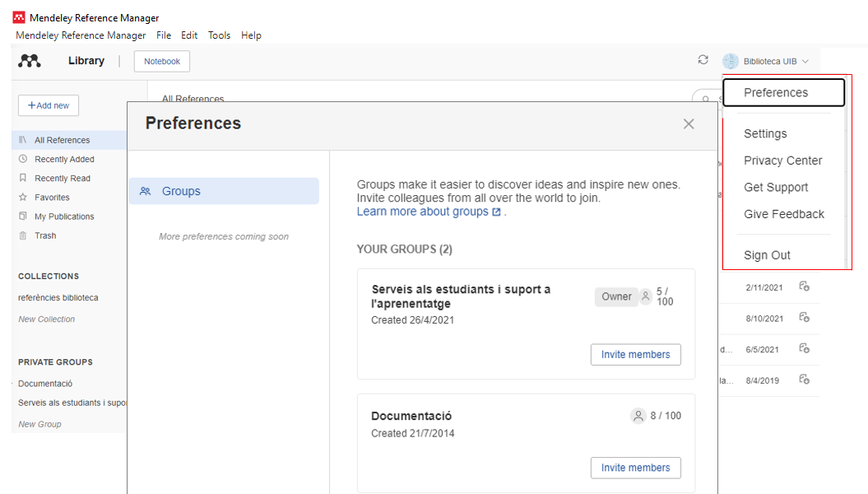This screenshot has height=494, width=868.
Task: Click the All References library icon
Action: tap(23, 140)
